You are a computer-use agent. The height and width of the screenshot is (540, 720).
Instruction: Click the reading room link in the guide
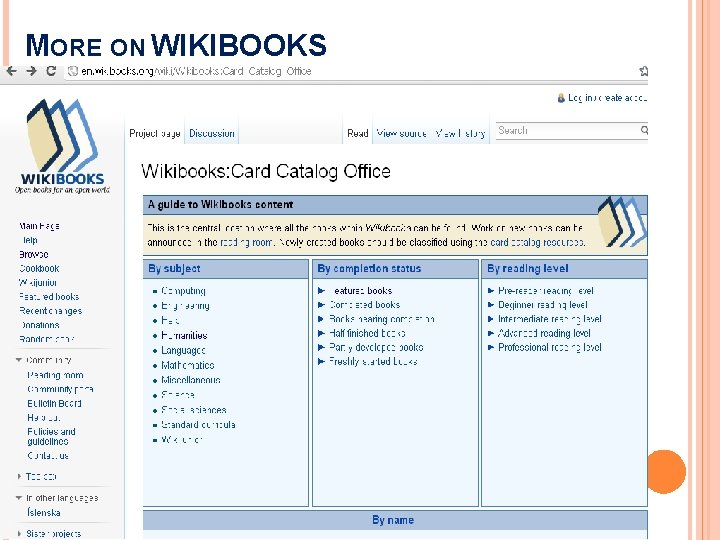(247, 242)
